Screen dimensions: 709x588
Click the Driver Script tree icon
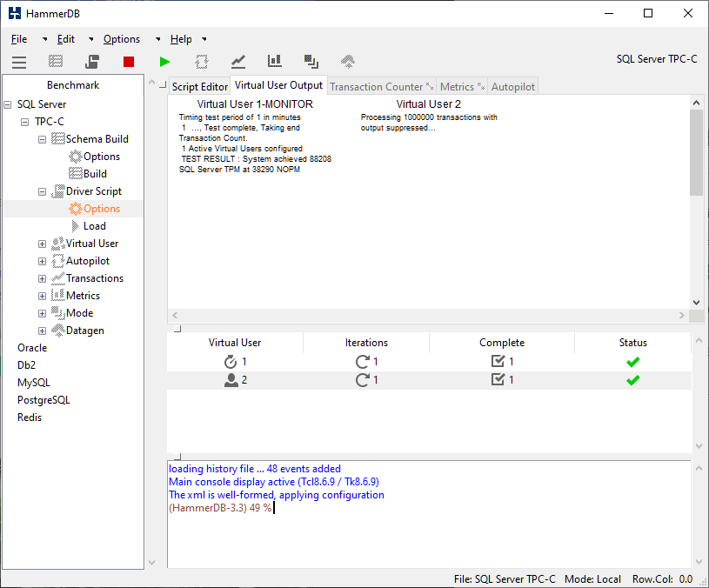tap(58, 191)
